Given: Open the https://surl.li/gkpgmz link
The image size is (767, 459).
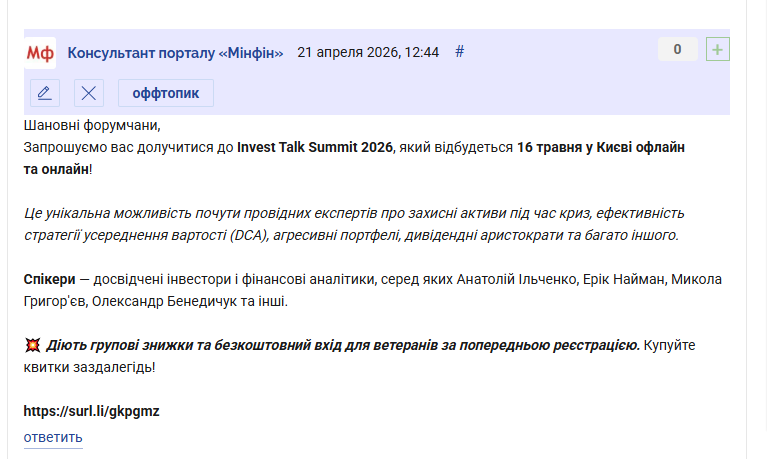Looking at the screenshot, I should coord(92,411).
